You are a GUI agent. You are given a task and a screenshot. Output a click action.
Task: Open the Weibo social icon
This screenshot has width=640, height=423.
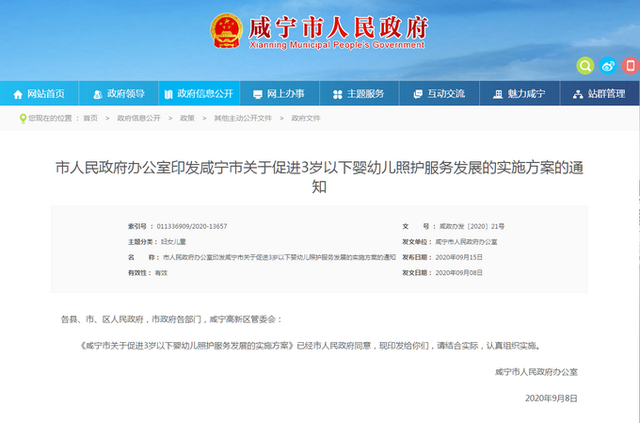[x=609, y=66]
